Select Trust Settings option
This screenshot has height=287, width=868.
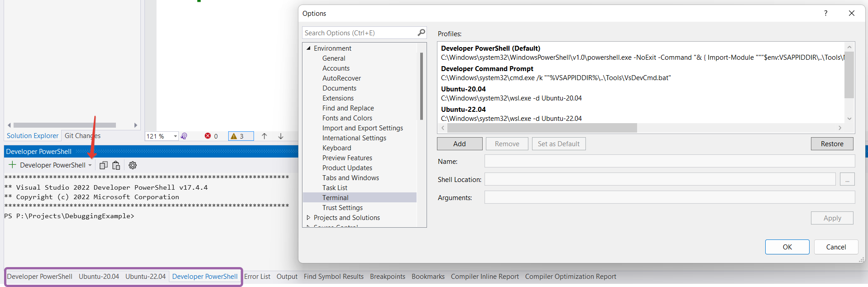(x=342, y=207)
